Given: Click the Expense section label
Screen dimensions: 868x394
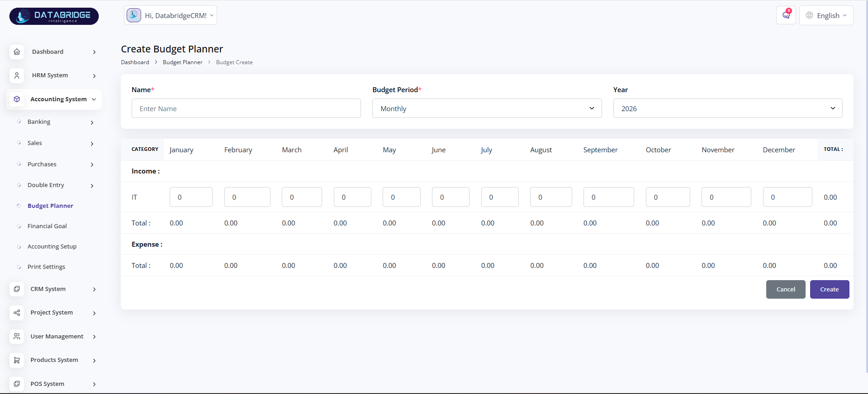Looking at the screenshot, I should point(147,244).
